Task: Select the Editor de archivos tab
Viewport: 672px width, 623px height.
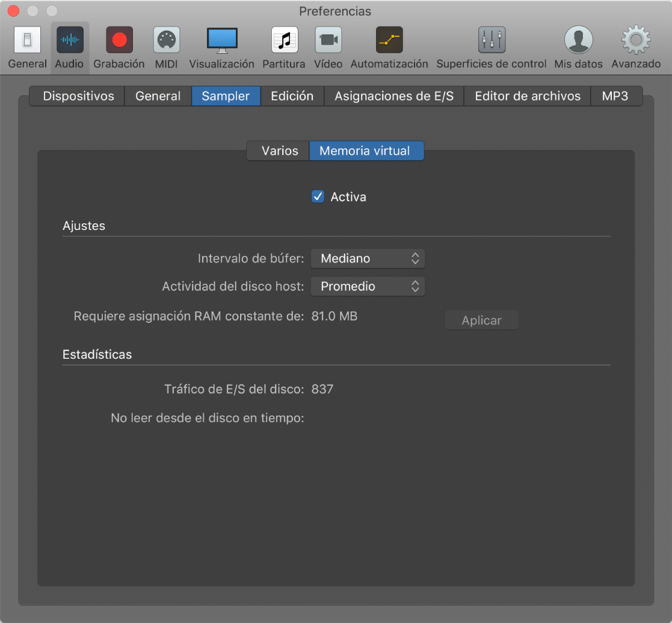Action: 527,96
